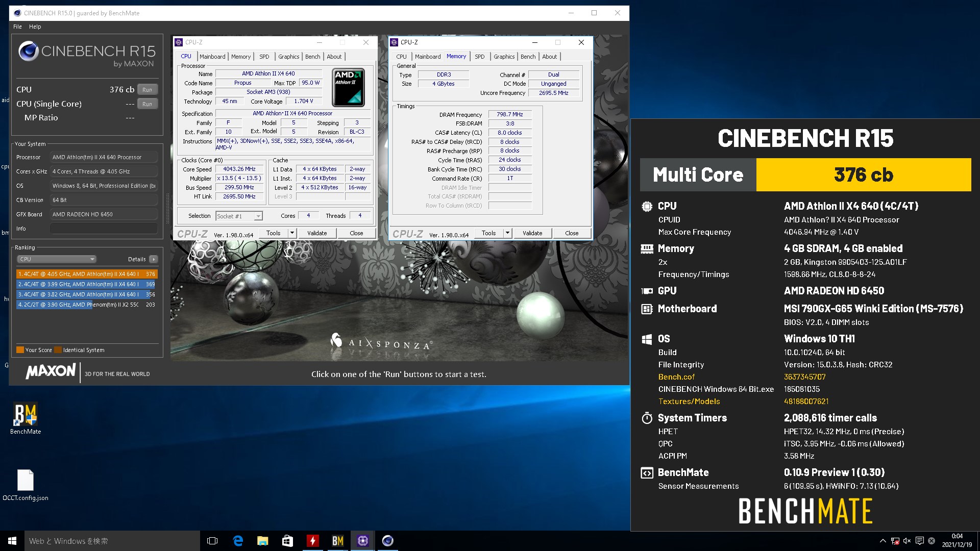This screenshot has height=551, width=980.
Task: Open the File menu in Cinebench
Action: tap(17, 27)
